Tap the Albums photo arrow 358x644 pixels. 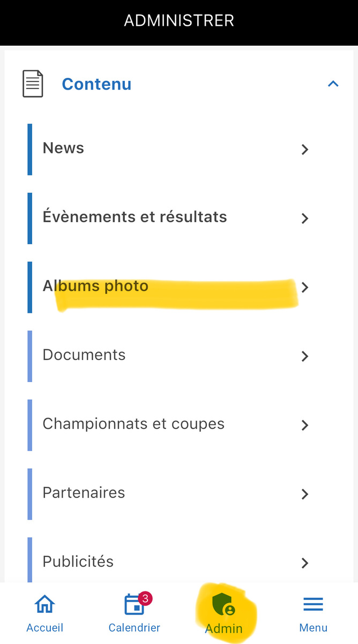coord(305,287)
